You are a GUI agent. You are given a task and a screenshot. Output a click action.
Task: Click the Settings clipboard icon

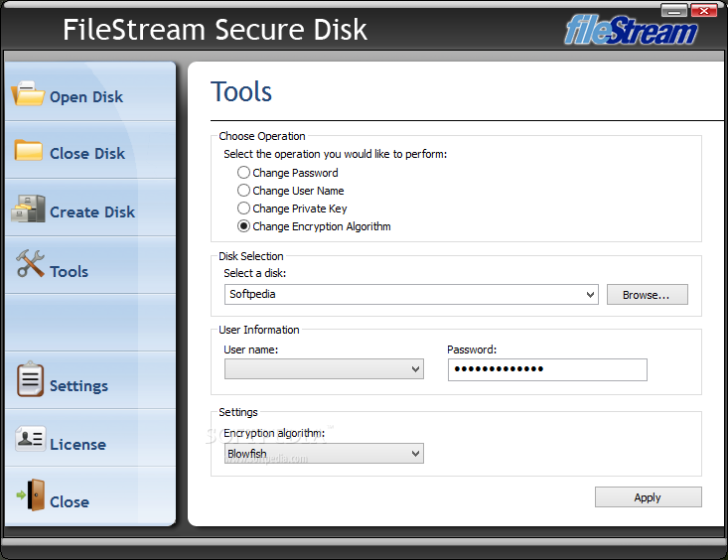click(30, 379)
